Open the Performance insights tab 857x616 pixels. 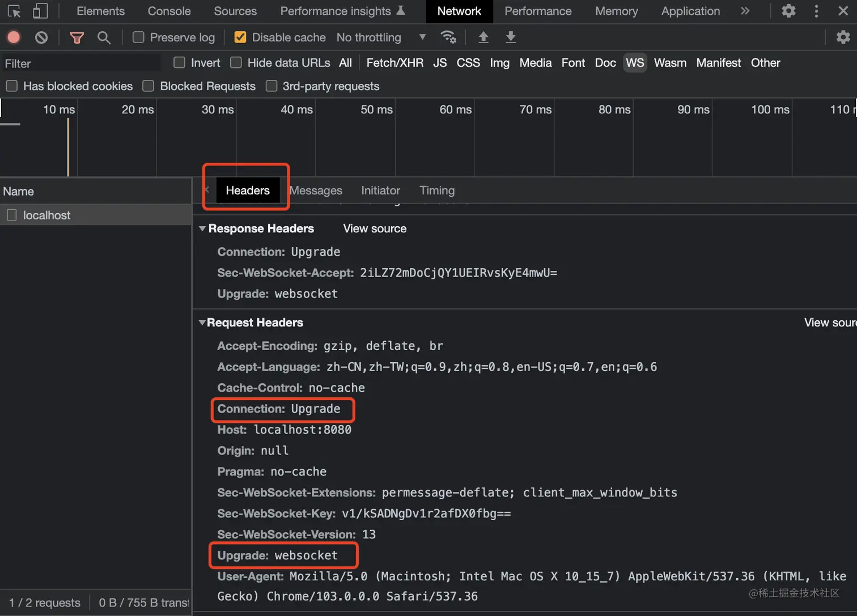tap(342, 11)
